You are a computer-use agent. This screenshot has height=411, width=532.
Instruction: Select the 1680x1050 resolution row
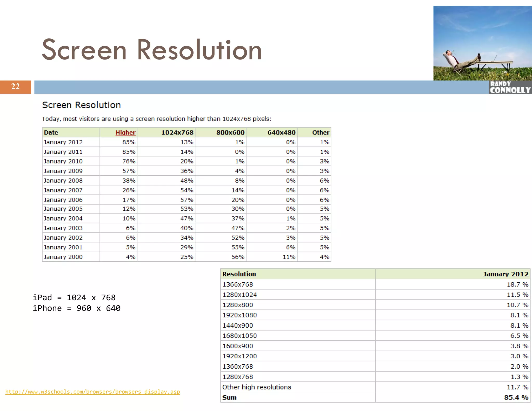click(x=375, y=336)
